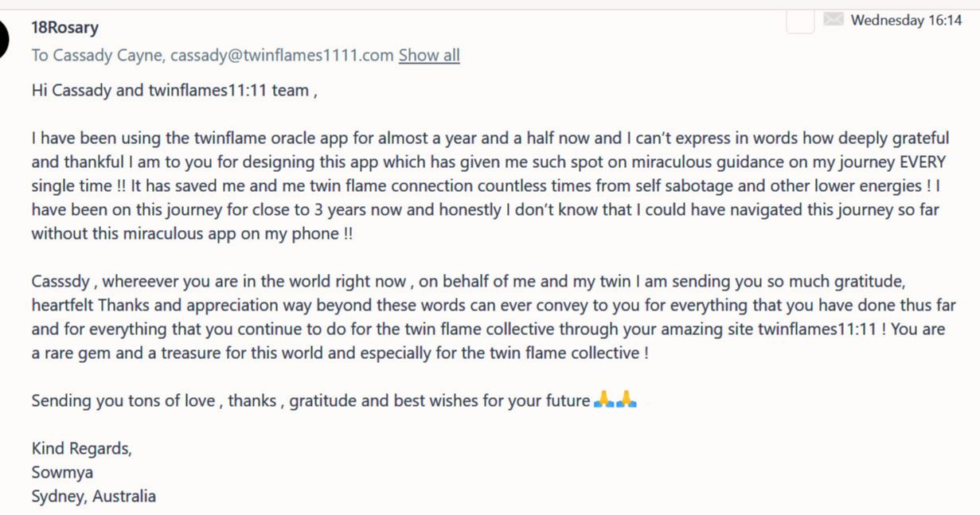Image resolution: width=980 pixels, height=515 pixels.
Task: Click the greeting line starting 'Hi Cassady'
Action: point(174,90)
